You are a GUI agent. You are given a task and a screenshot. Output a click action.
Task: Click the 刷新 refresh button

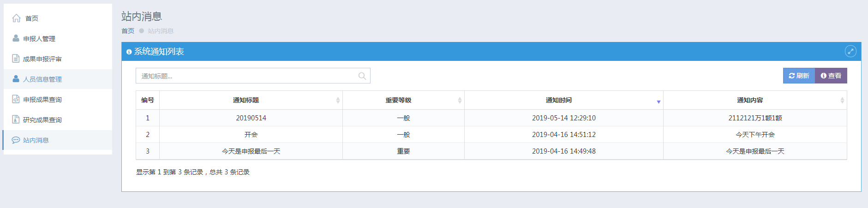pyautogui.click(x=799, y=76)
